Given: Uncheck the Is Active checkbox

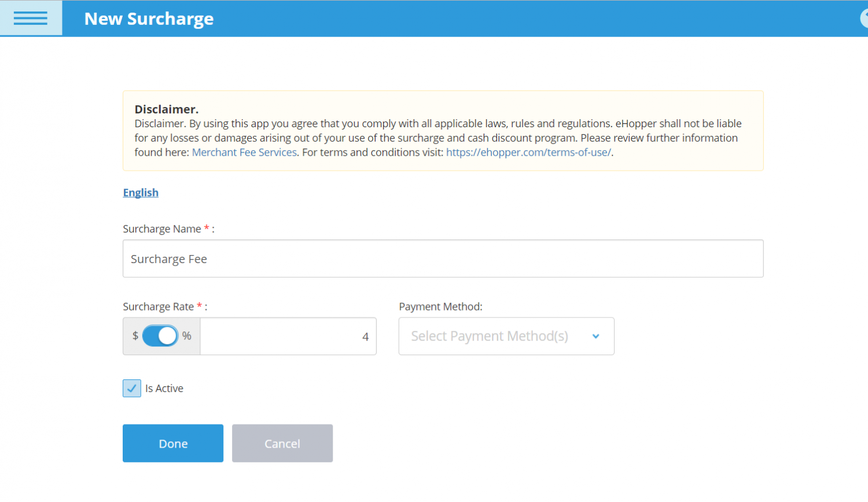Looking at the screenshot, I should [132, 388].
